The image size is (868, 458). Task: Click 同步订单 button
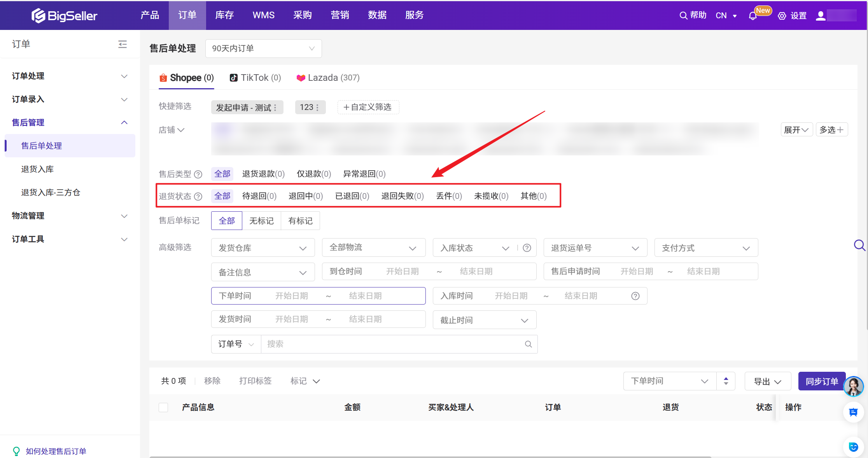pos(822,381)
